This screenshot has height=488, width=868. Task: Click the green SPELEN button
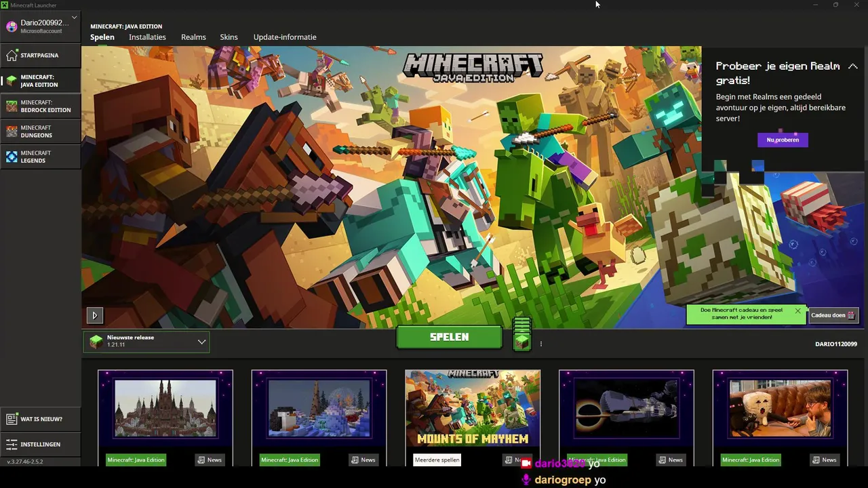pyautogui.click(x=449, y=337)
